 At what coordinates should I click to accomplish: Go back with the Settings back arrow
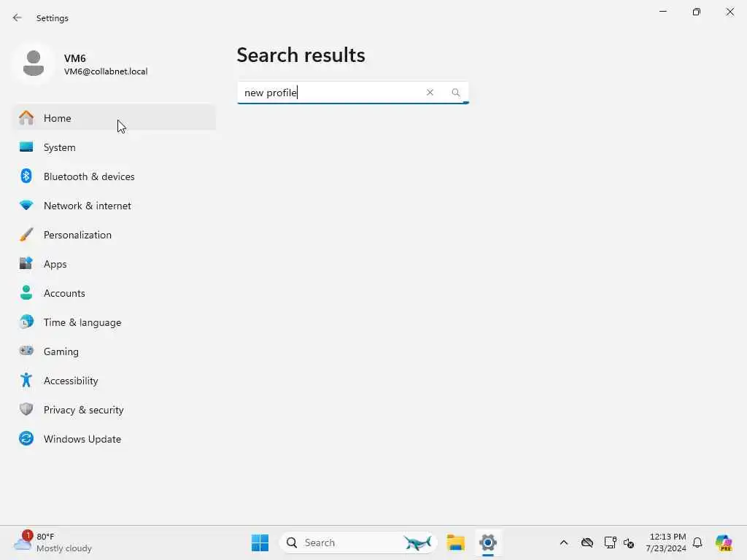18,17
